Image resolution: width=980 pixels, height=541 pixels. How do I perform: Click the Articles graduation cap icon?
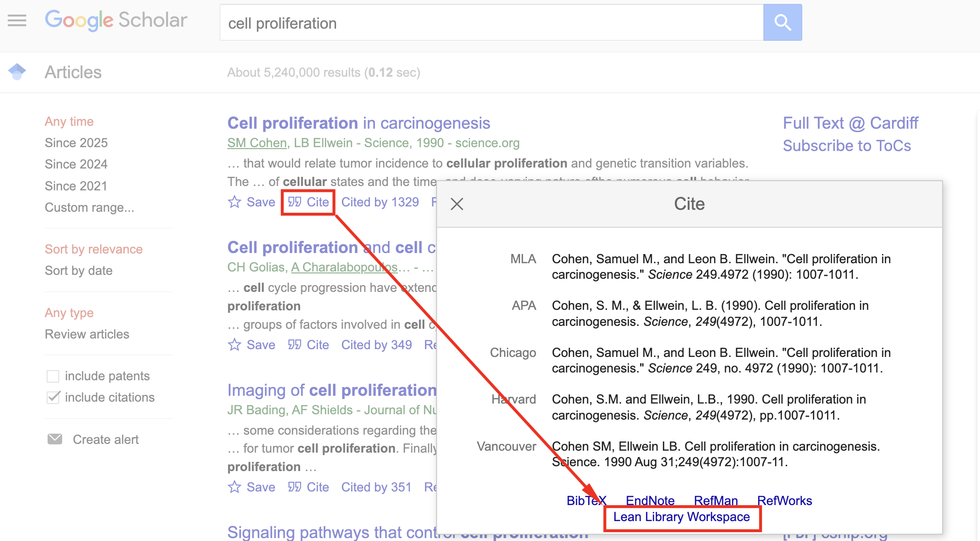(17, 72)
